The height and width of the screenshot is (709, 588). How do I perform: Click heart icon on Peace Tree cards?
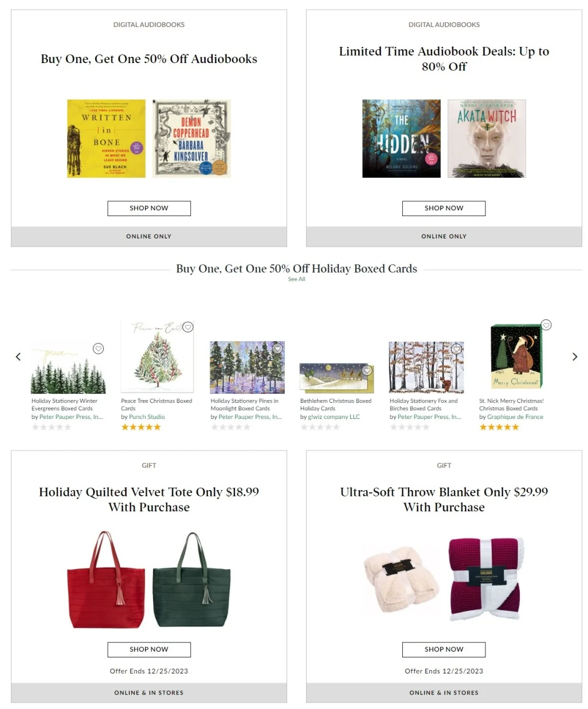188,327
